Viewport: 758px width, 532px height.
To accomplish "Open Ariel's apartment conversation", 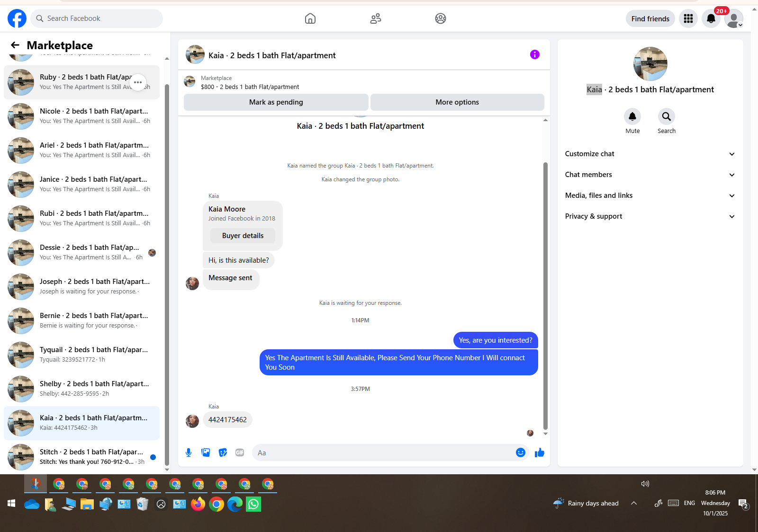I will (81, 151).
